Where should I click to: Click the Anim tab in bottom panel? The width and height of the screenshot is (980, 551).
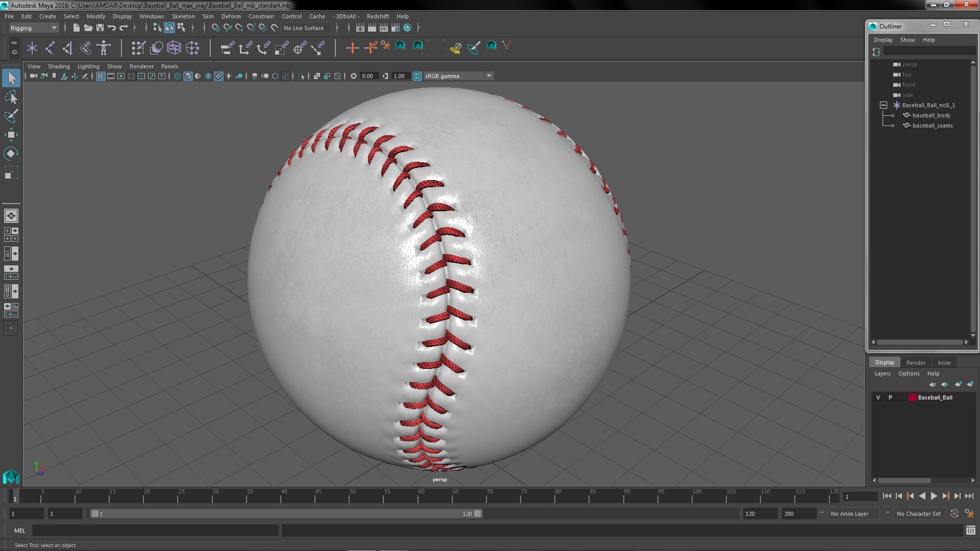944,362
